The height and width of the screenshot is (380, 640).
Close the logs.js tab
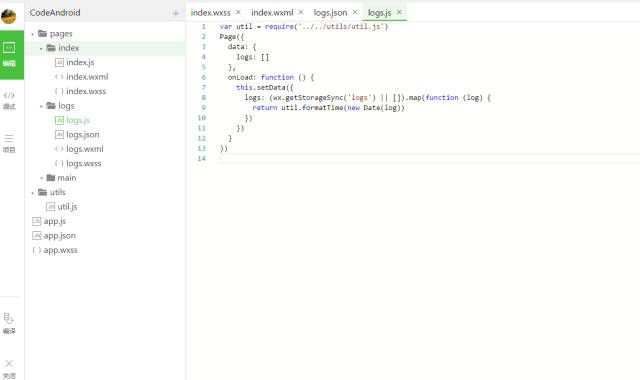click(x=399, y=12)
